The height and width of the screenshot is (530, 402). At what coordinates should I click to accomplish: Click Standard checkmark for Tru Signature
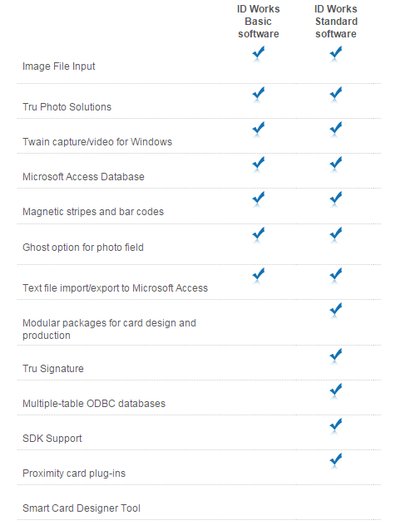336,357
